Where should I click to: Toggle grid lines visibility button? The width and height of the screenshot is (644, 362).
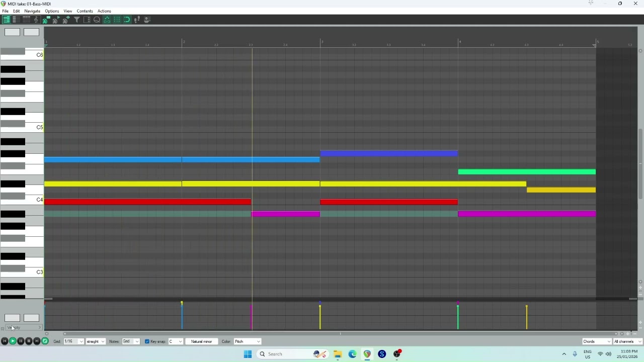pyautogui.click(x=117, y=20)
